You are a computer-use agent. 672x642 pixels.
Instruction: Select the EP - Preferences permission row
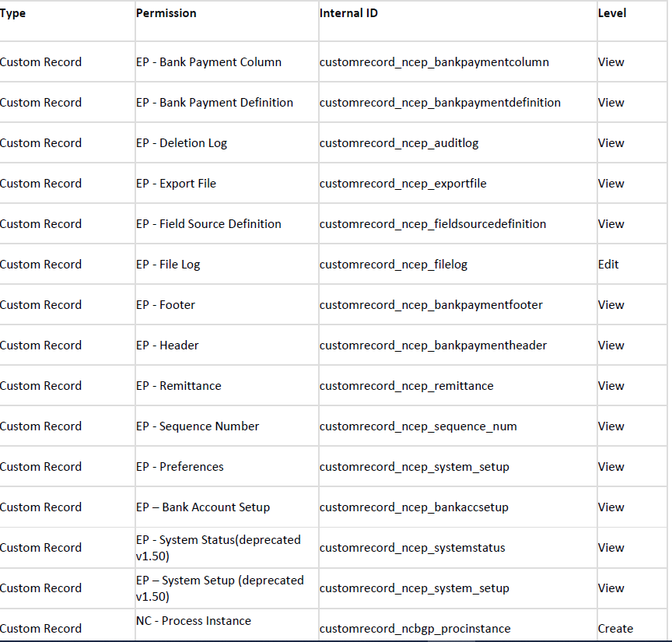(180, 467)
